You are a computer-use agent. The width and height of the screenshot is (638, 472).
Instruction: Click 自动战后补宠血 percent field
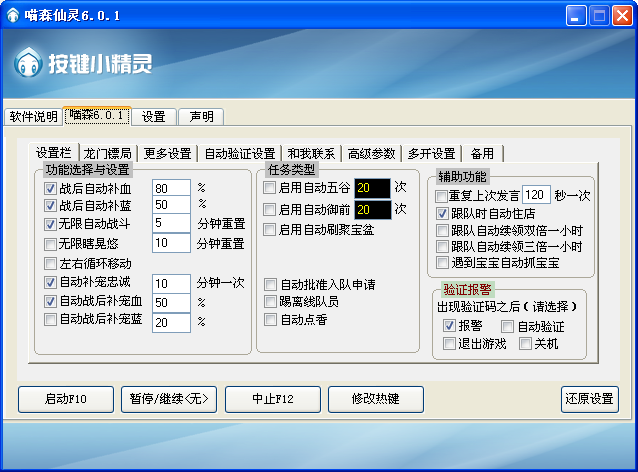[171, 302]
